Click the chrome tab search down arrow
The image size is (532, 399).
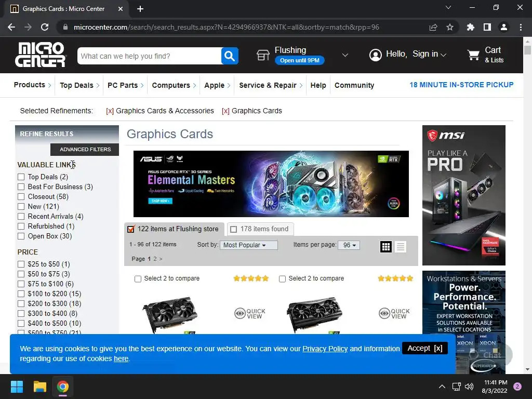tap(448, 7)
